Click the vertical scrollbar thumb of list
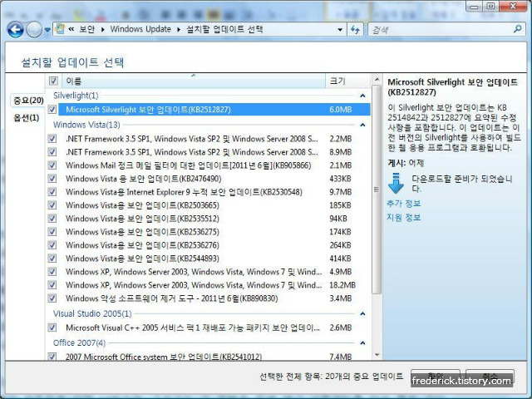This screenshot has width=532, height=399. pyautogui.click(x=377, y=190)
